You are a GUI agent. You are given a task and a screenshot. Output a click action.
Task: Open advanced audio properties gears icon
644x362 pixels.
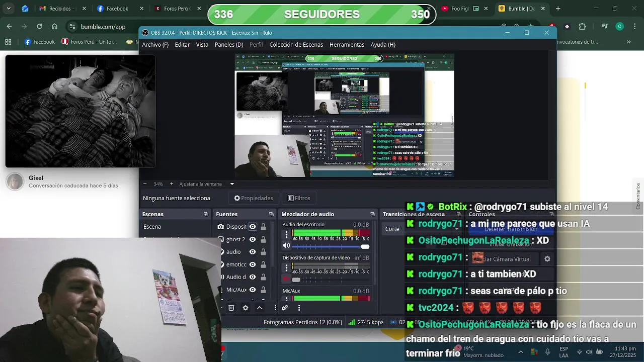(285, 308)
